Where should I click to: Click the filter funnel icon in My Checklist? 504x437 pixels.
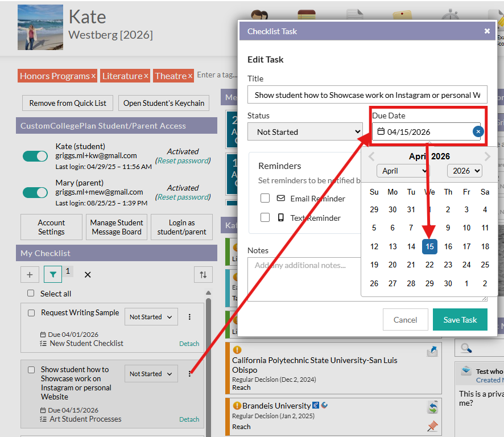pos(53,275)
